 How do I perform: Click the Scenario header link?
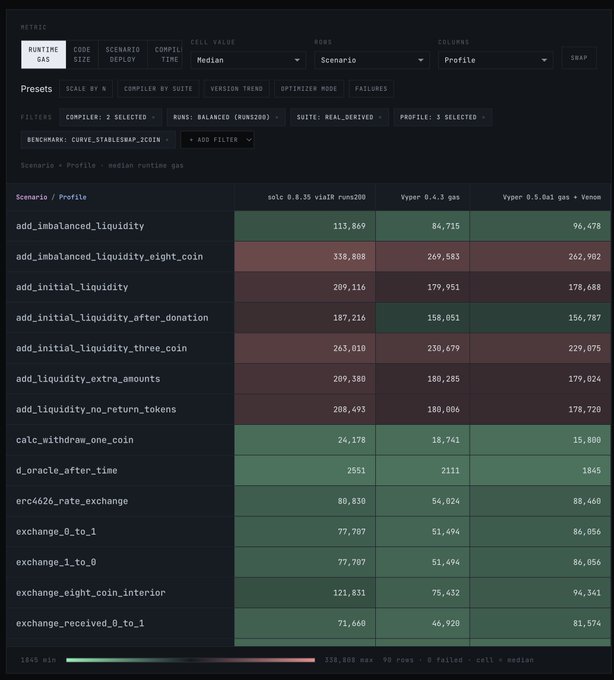coord(32,197)
